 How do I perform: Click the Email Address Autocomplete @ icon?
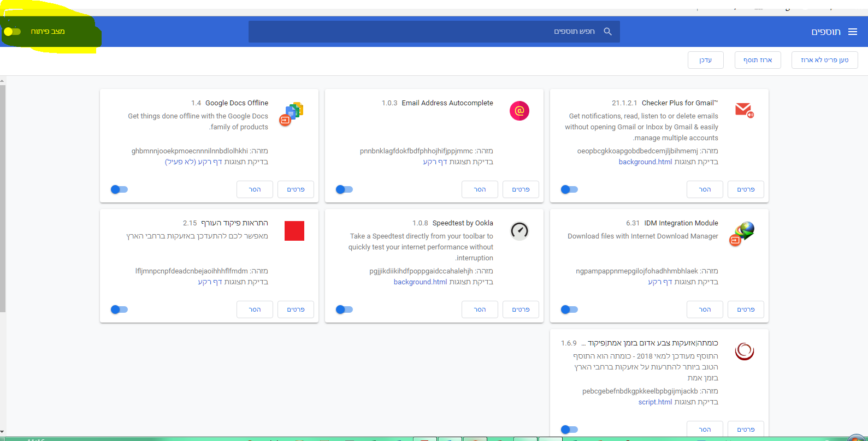tap(519, 111)
